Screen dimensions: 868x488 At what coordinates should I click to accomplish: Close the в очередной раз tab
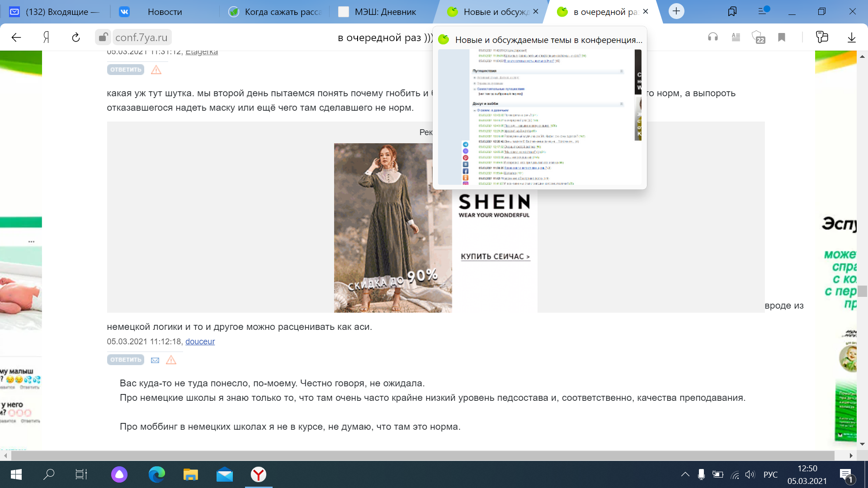(x=646, y=12)
